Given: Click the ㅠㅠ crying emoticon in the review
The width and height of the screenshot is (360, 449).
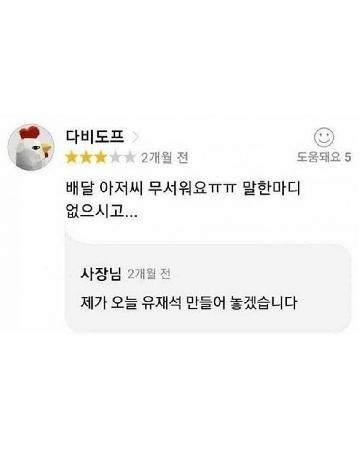Looking at the screenshot, I should pos(221,189).
